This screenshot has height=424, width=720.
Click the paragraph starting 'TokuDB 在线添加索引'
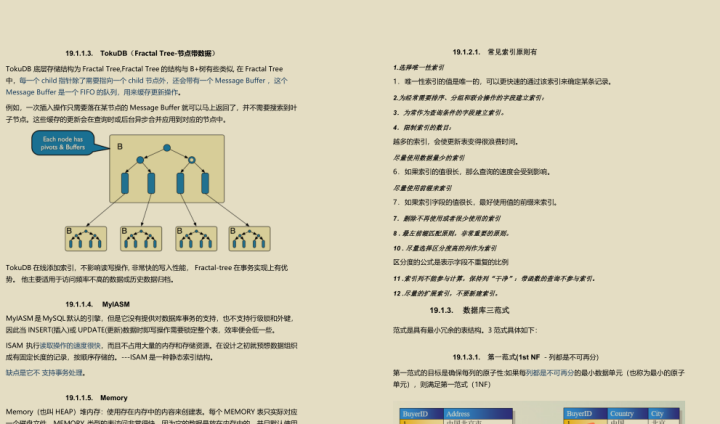pyautogui.click(x=146, y=273)
